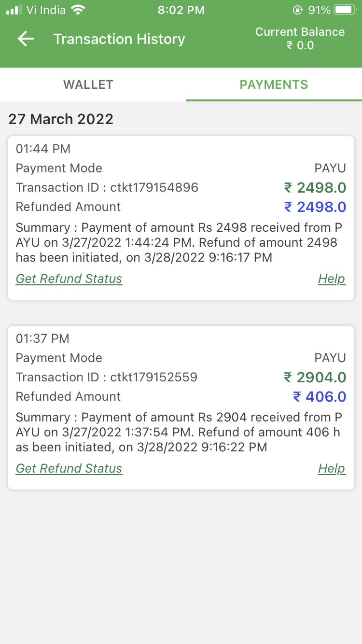Screen dimensions: 362x644
Task: Tap the green ₹ 2904.0 payment amount
Action: click(315, 377)
